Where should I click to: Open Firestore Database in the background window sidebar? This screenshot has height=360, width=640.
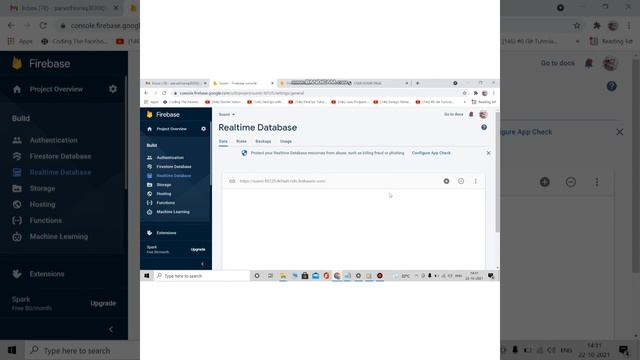coord(60,156)
